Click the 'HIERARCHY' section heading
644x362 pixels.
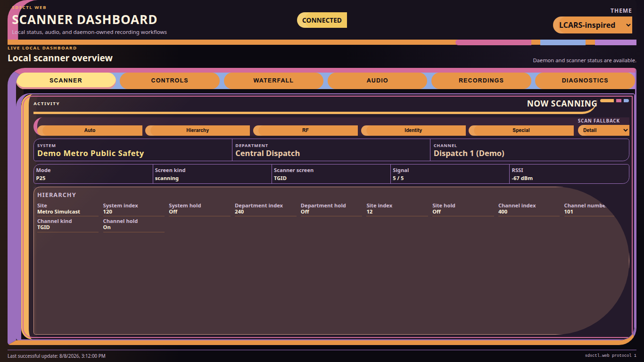tap(57, 195)
